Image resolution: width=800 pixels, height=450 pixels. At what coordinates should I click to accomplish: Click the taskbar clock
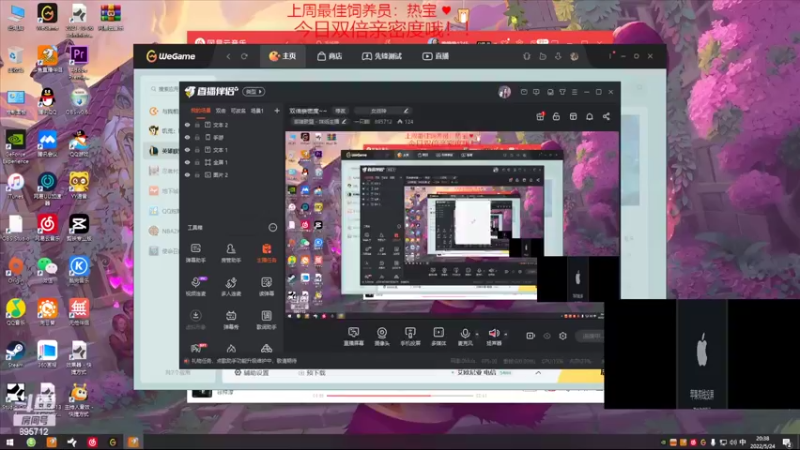coord(762,442)
